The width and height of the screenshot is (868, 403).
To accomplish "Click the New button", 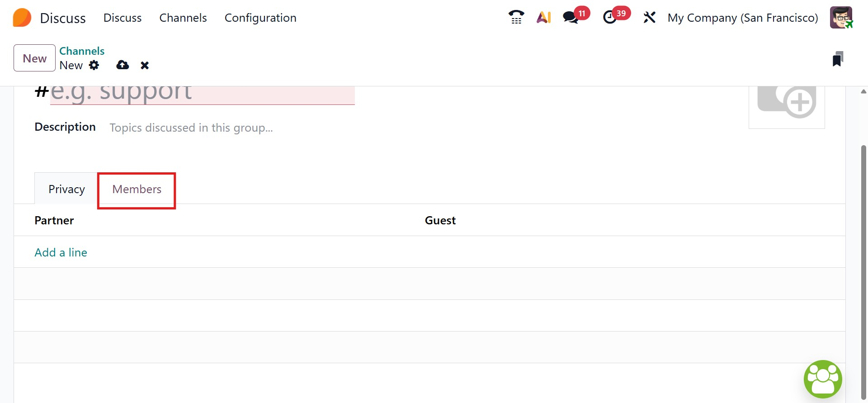I will coord(34,58).
